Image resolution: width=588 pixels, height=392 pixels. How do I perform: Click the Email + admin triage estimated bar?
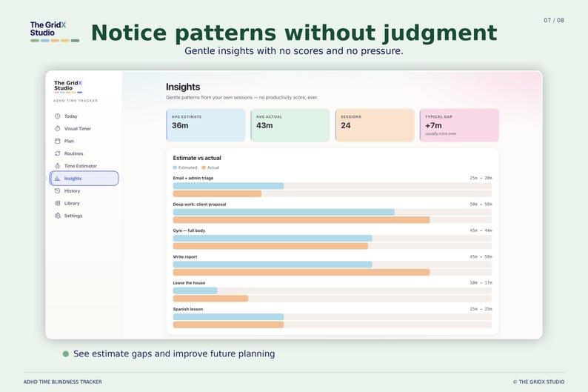228,186
